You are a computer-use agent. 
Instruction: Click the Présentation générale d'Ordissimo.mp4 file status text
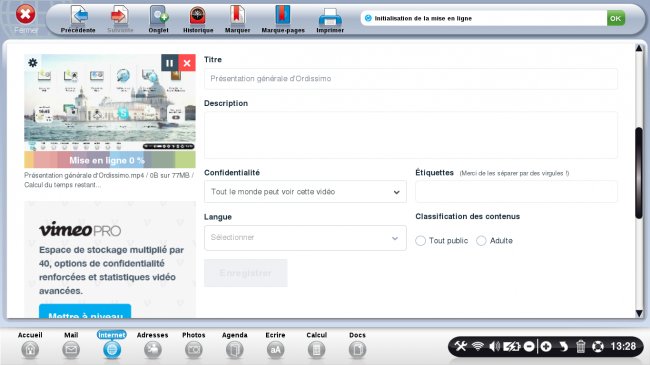[x=109, y=180]
